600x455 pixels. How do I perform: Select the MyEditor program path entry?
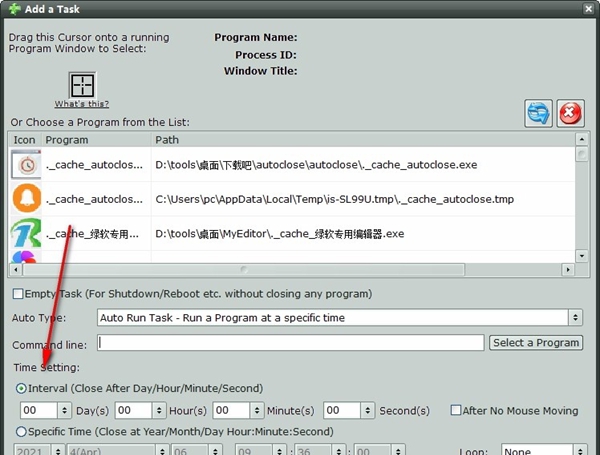[280, 234]
